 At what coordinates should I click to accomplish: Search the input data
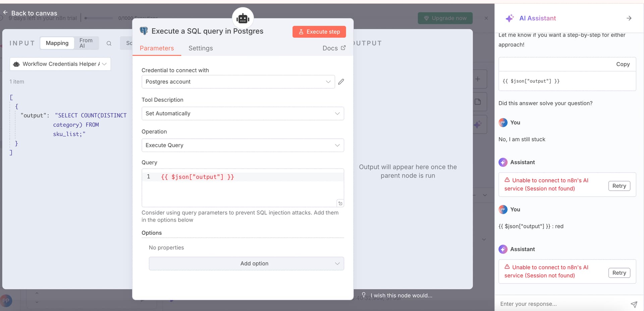click(x=109, y=43)
